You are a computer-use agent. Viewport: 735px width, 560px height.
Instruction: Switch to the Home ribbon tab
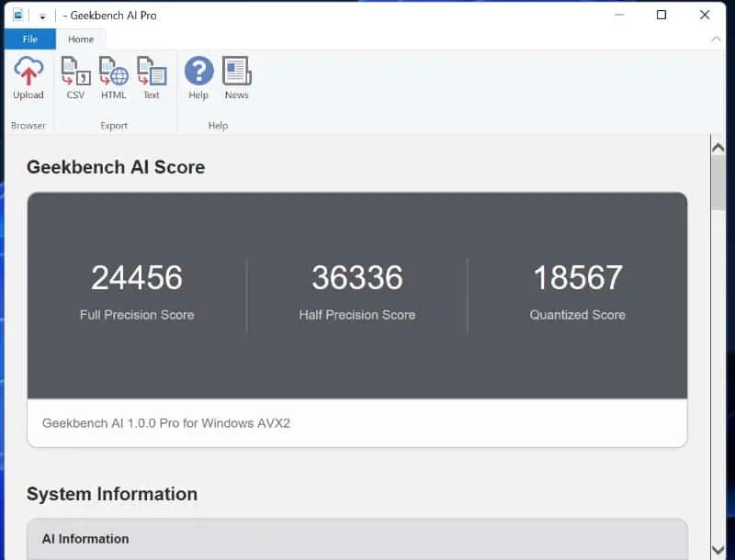[x=81, y=39]
